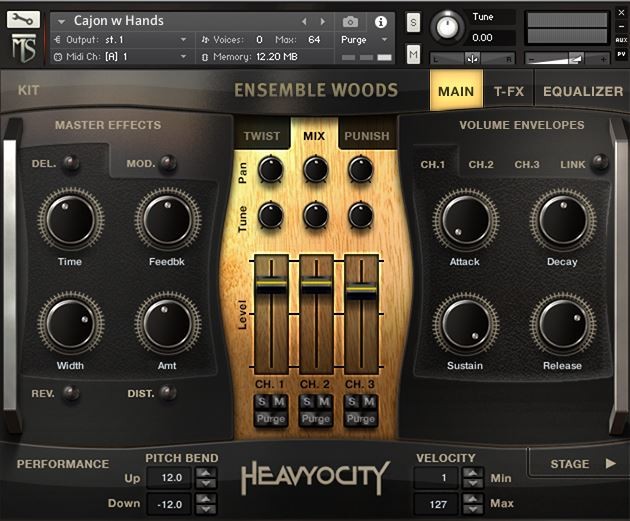Click the channel 3 Pan knob
630x521 pixels.
point(361,169)
